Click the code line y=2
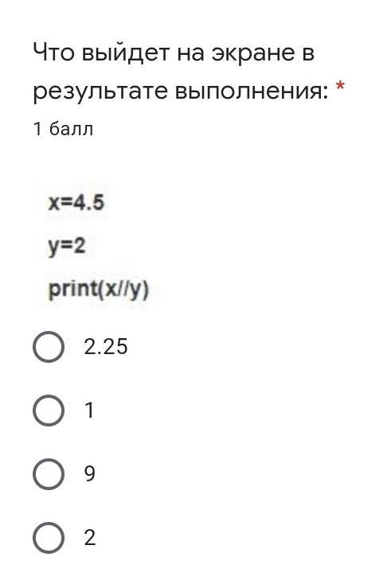This screenshot has width=387, height=588. click(x=67, y=247)
